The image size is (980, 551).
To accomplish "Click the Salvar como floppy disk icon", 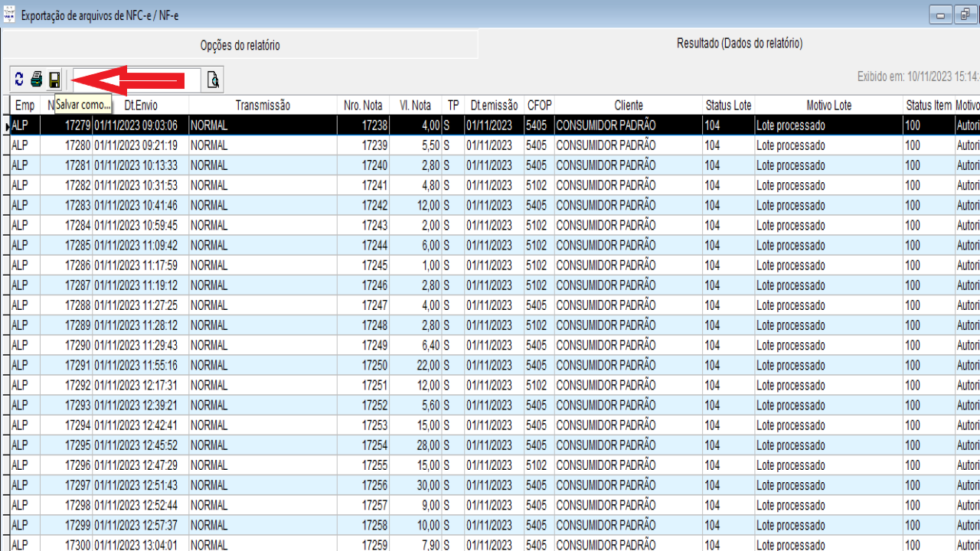I will pyautogui.click(x=54, y=80).
